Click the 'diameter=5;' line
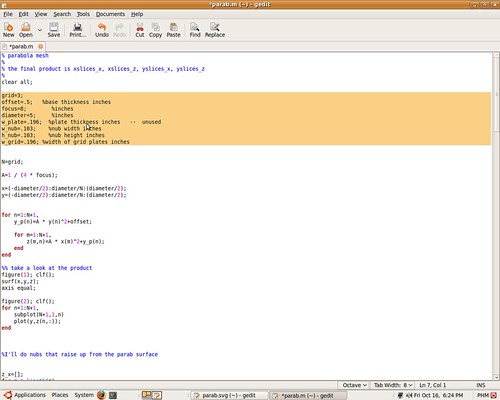This screenshot has width=500, height=400. pos(37,115)
